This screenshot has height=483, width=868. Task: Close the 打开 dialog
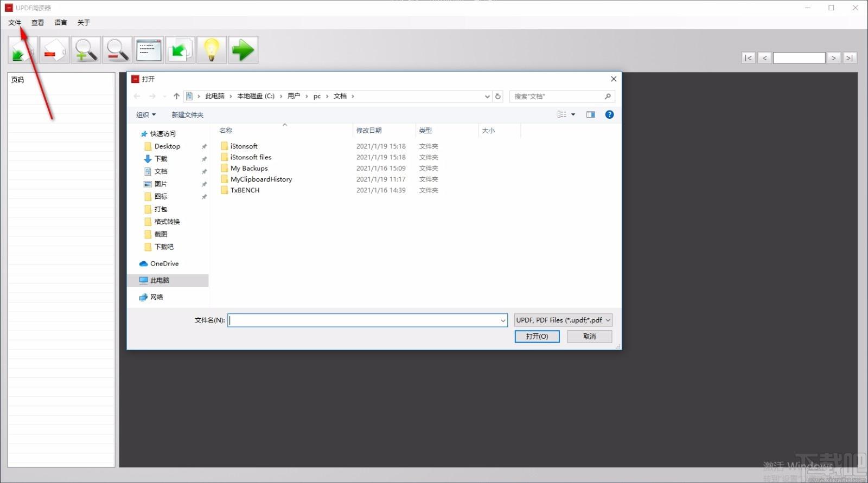(614, 79)
